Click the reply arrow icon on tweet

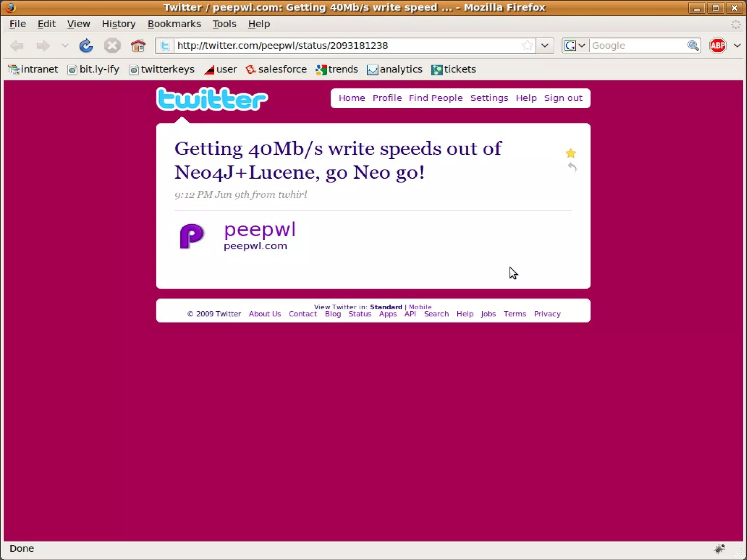coord(572,167)
